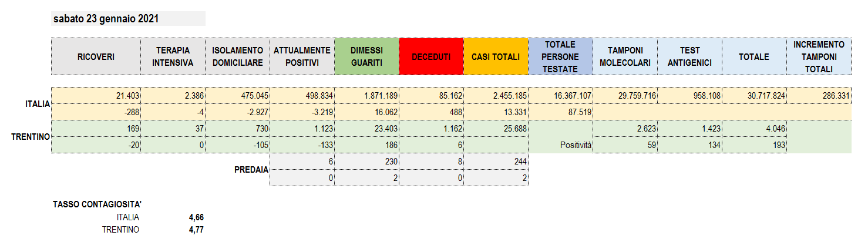The width and height of the screenshot is (868, 252).
Task: Select the TOTALE PERSONE TESTATE header
Action: tap(560, 57)
